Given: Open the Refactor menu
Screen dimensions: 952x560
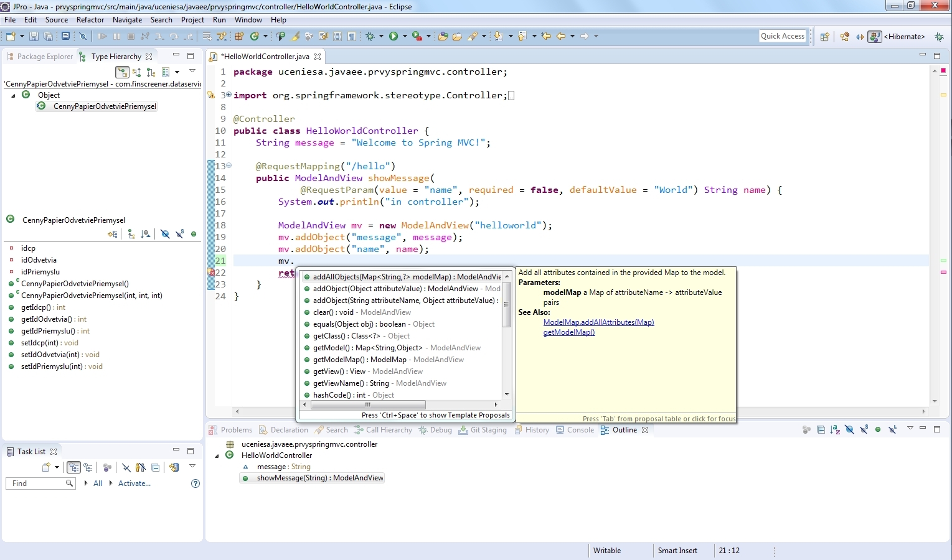Looking at the screenshot, I should [x=90, y=20].
